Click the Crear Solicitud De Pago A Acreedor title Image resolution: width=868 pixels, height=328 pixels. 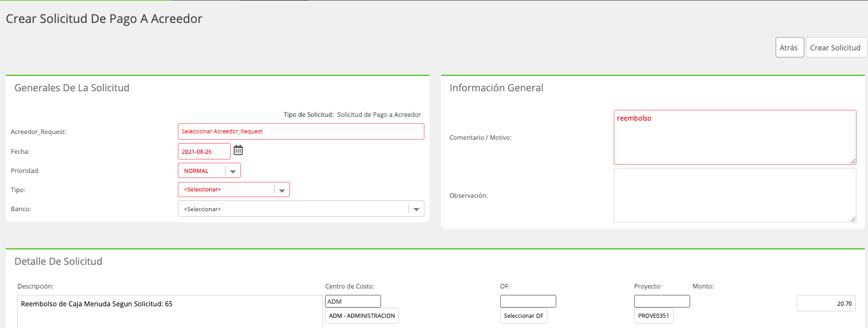(104, 19)
